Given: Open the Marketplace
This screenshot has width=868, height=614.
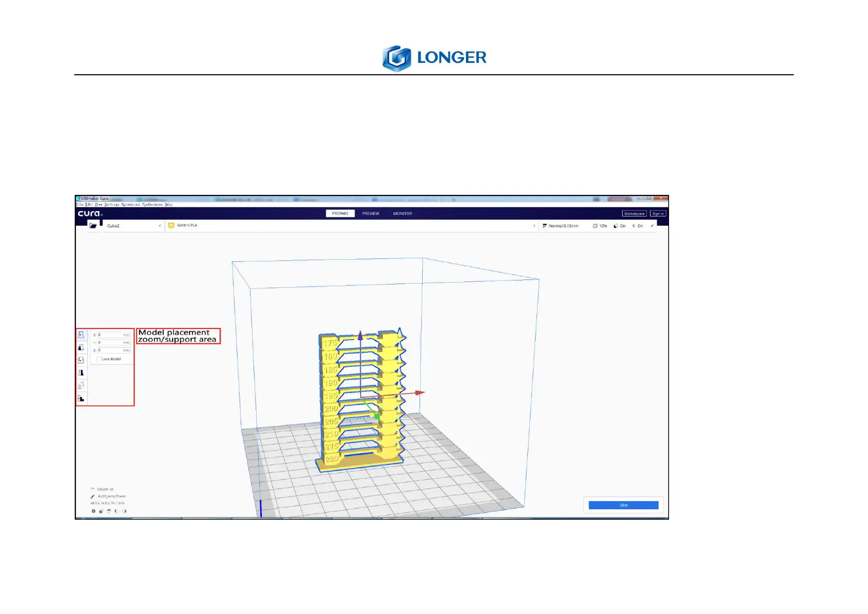Looking at the screenshot, I should pyautogui.click(x=635, y=213).
